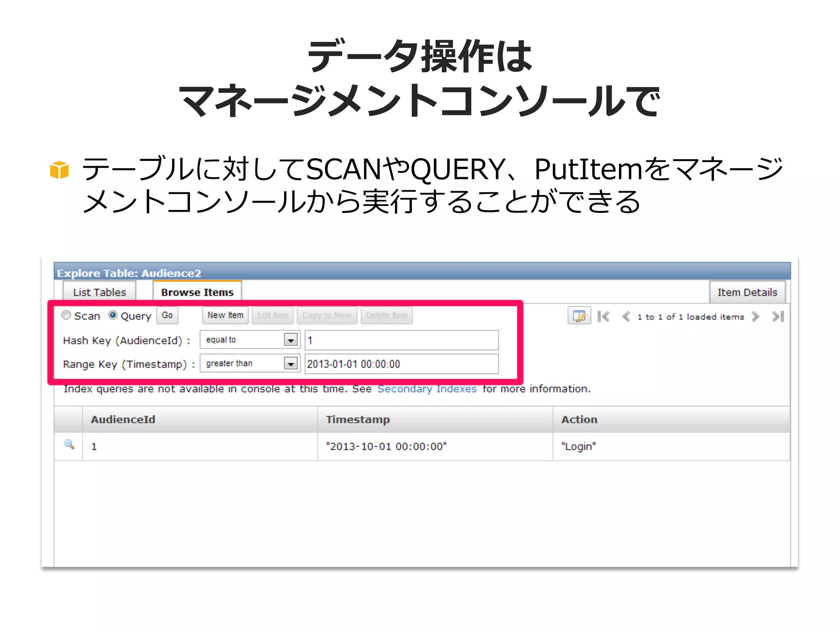
Task: Select the Query radio button
Action: pyautogui.click(x=113, y=315)
